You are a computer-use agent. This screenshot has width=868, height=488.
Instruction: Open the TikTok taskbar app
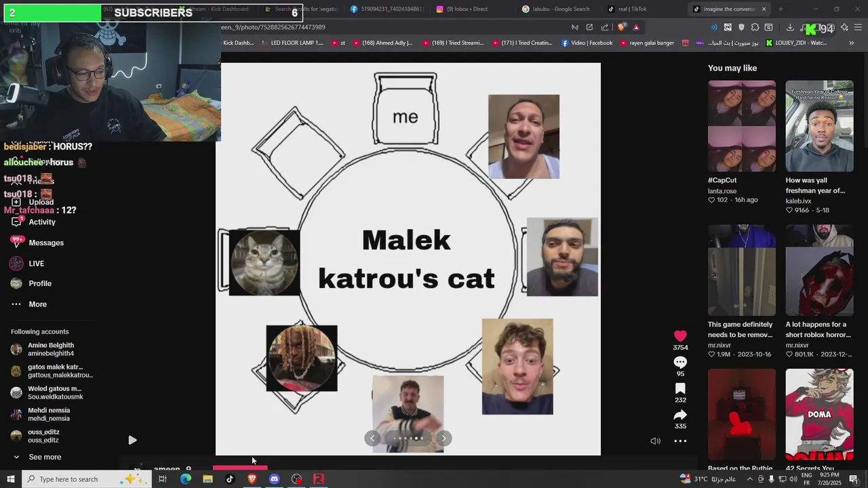coord(230,479)
